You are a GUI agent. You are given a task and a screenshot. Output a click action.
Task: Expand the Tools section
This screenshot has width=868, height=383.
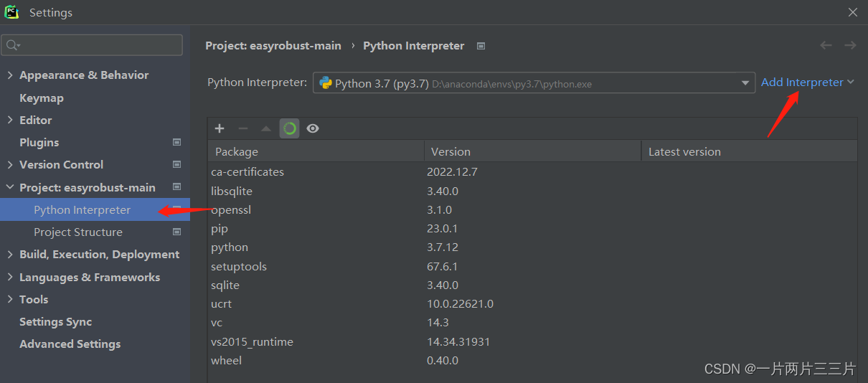tap(10, 300)
